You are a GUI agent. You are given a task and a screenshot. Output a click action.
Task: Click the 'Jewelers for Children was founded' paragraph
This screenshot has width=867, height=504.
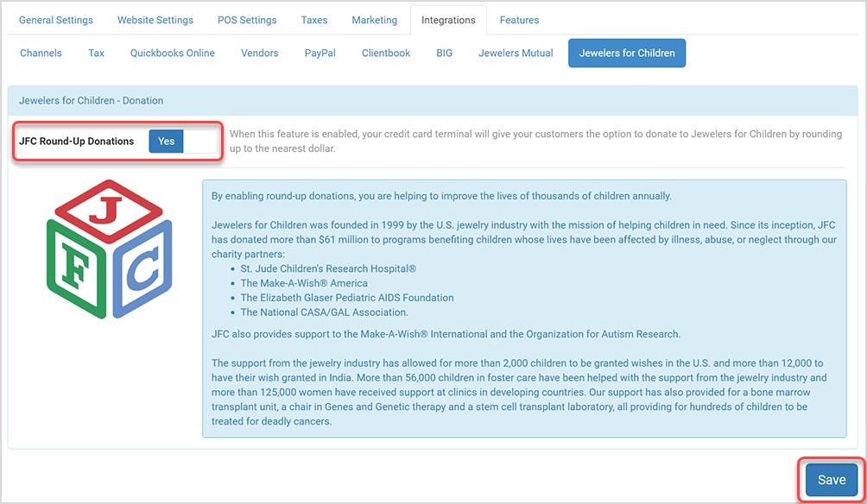523,239
